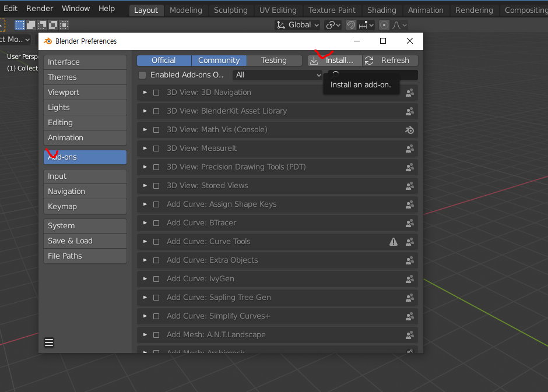Open the snapping options dropdown arrow
Image resolution: width=548 pixels, height=392 pixels.
pyautogui.click(x=371, y=25)
